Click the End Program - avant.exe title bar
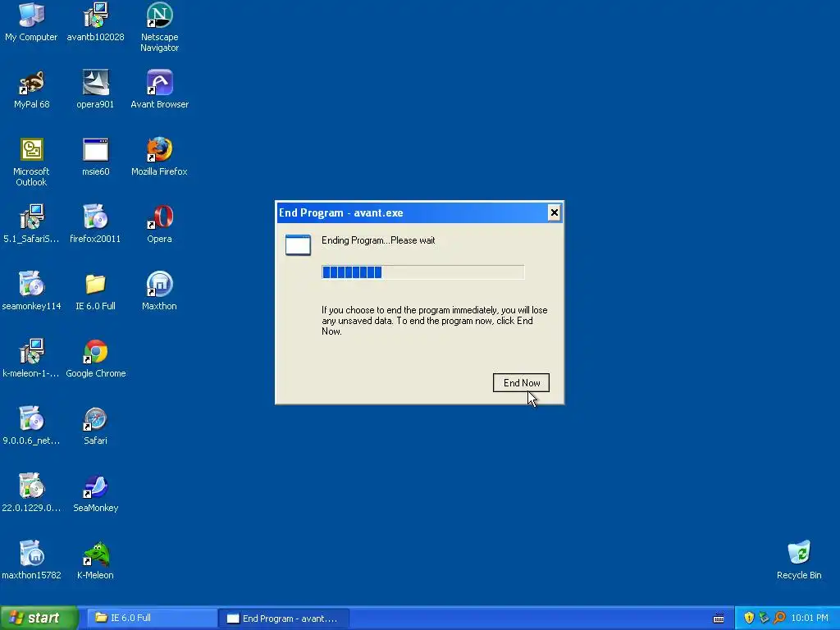Viewport: 840px width, 630px height. point(419,212)
